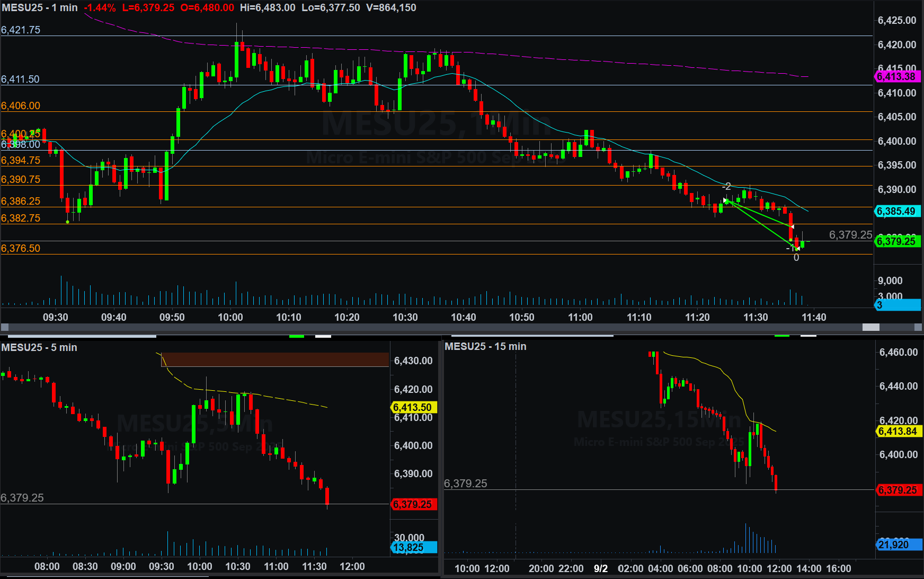Select the MESU25 - 1 min chart title
The width and height of the screenshot is (924, 579).
40,8
